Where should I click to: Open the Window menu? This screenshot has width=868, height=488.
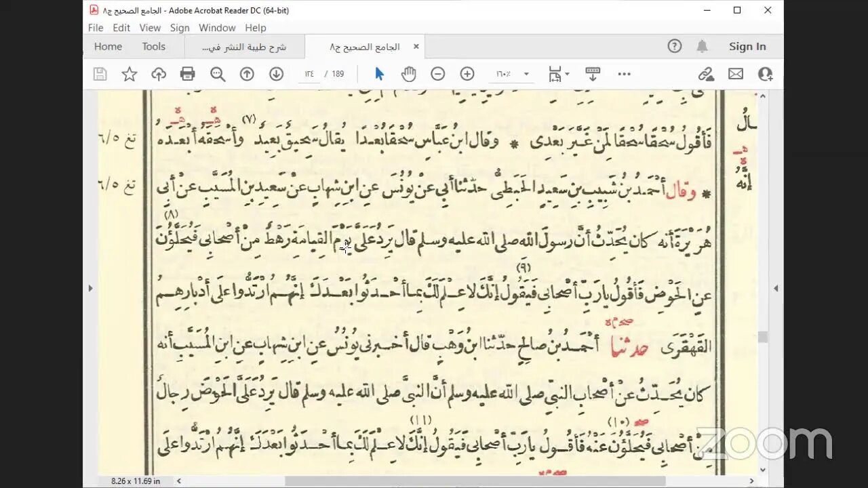pos(217,28)
